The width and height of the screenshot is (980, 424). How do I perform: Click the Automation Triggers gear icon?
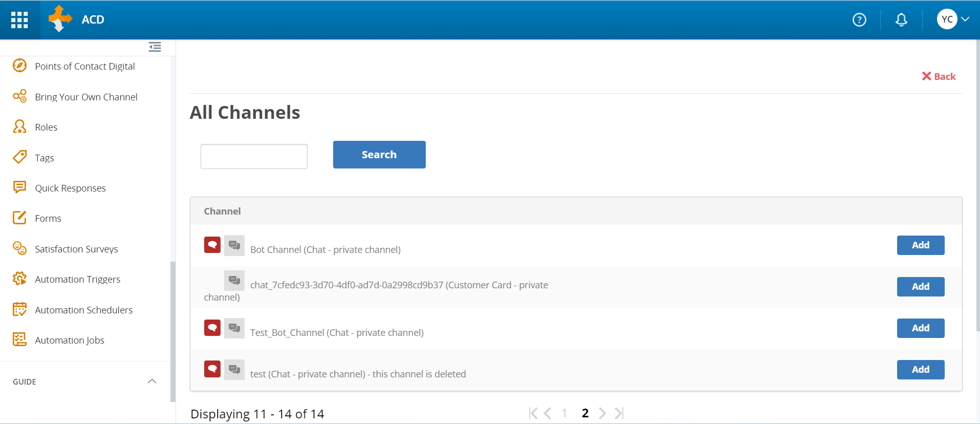click(x=19, y=279)
